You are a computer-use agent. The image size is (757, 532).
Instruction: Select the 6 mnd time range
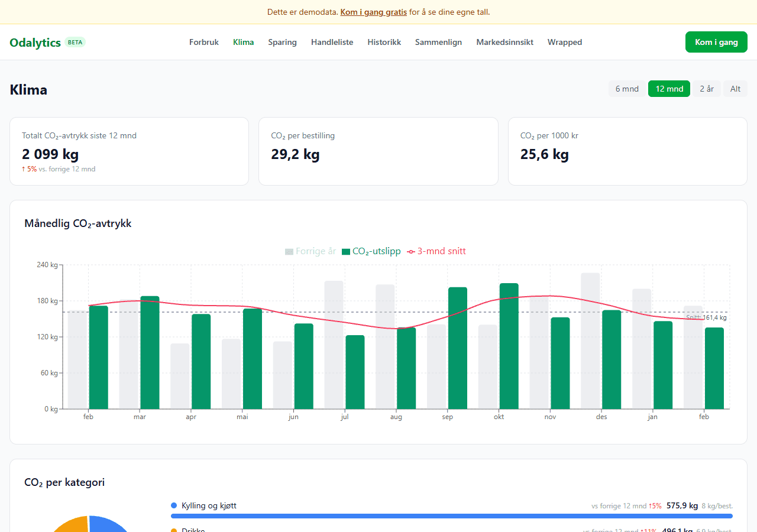click(x=627, y=89)
